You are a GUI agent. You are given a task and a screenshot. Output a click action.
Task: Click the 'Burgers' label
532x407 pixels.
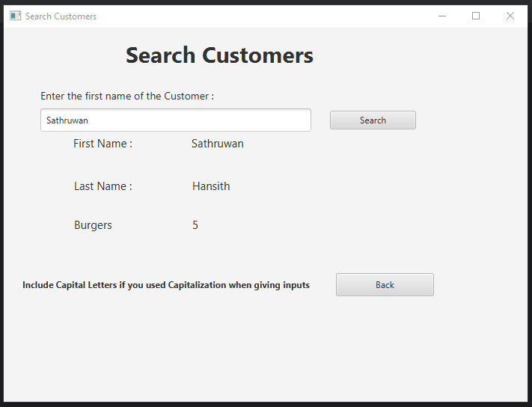93,225
